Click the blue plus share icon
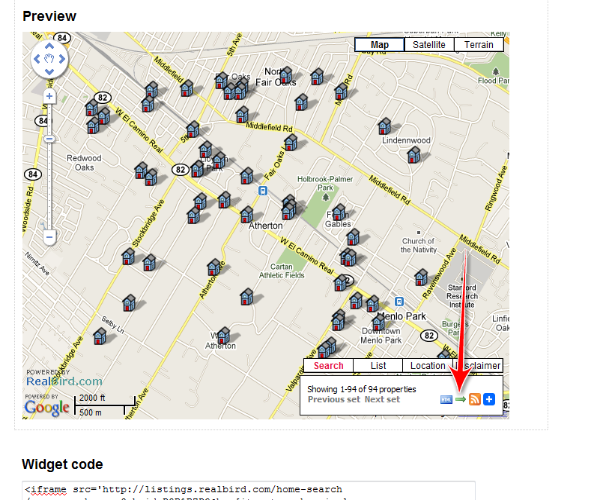This screenshot has width=600, height=500. [489, 400]
